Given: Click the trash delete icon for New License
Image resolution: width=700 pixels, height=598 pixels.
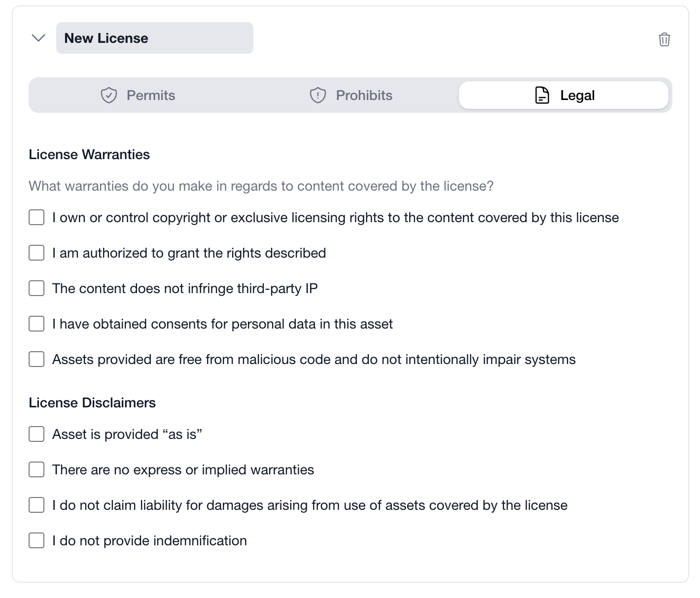Looking at the screenshot, I should tap(664, 39).
